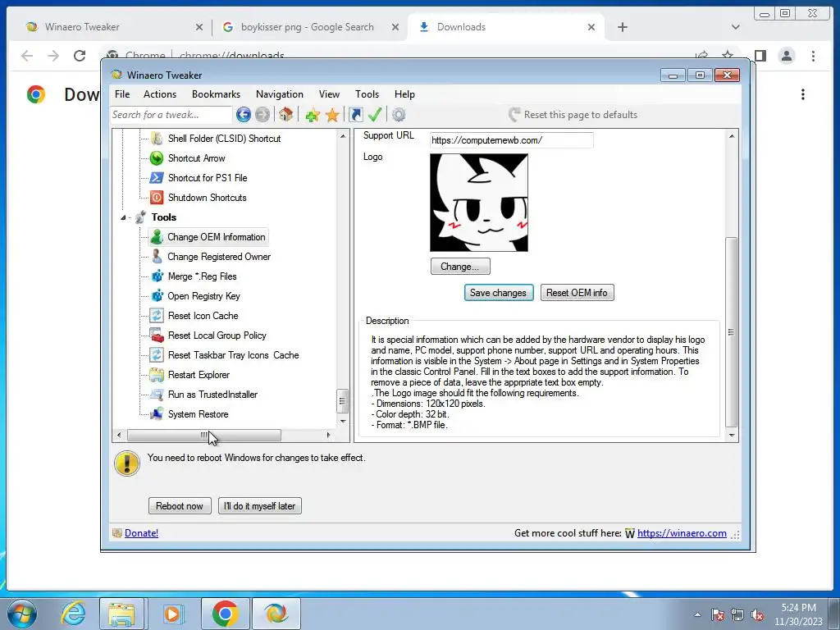Open the Bookmarks menu

(x=216, y=94)
